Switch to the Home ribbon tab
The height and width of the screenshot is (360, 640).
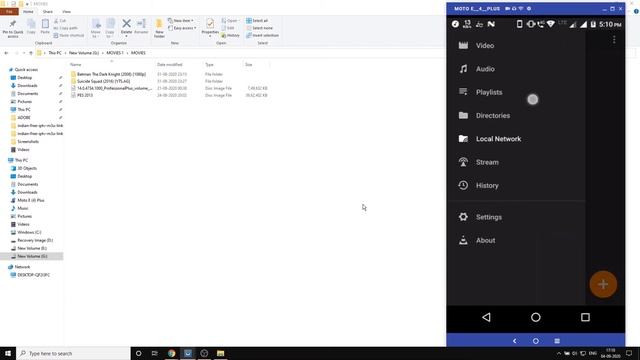(x=28, y=12)
